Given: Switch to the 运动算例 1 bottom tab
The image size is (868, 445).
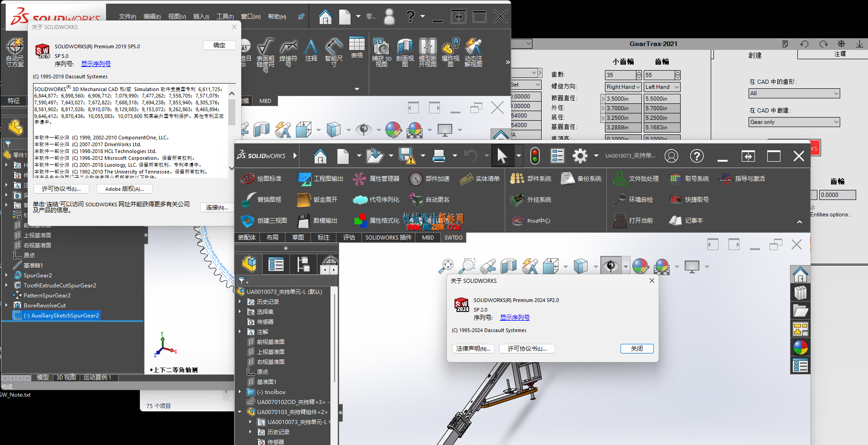Looking at the screenshot, I should (97, 378).
